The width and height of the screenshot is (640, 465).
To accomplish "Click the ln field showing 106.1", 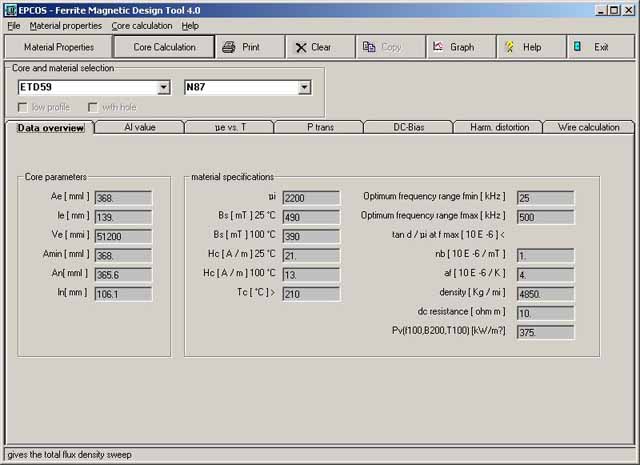I will pos(123,294).
